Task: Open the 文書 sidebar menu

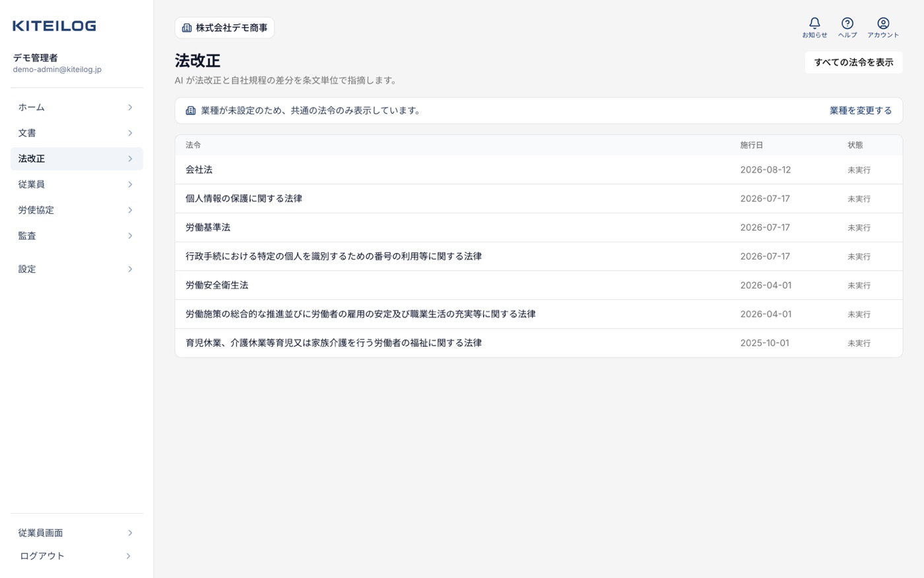Action: (x=77, y=133)
